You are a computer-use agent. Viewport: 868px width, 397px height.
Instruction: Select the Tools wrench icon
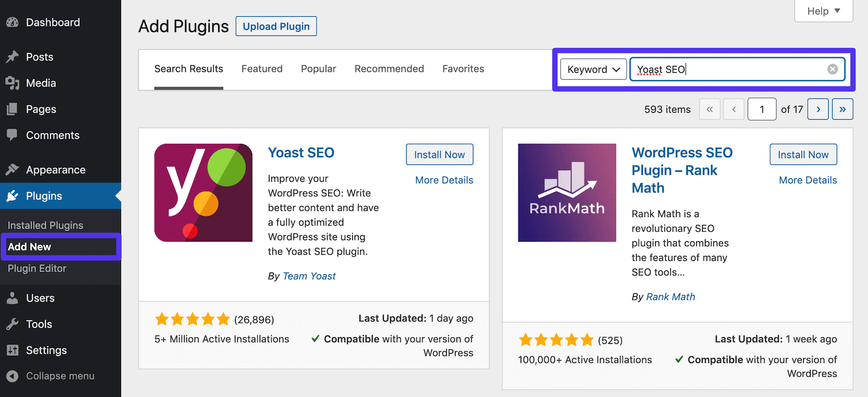tap(13, 324)
